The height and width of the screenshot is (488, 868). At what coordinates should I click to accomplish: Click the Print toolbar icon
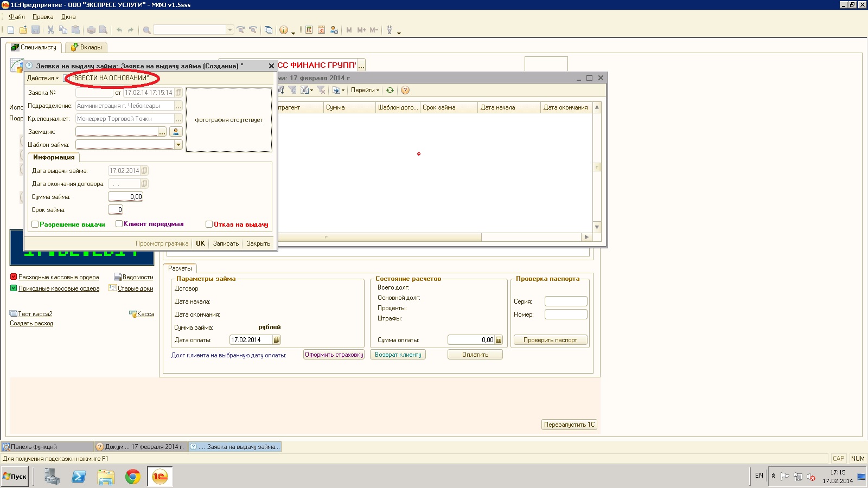pos(91,30)
